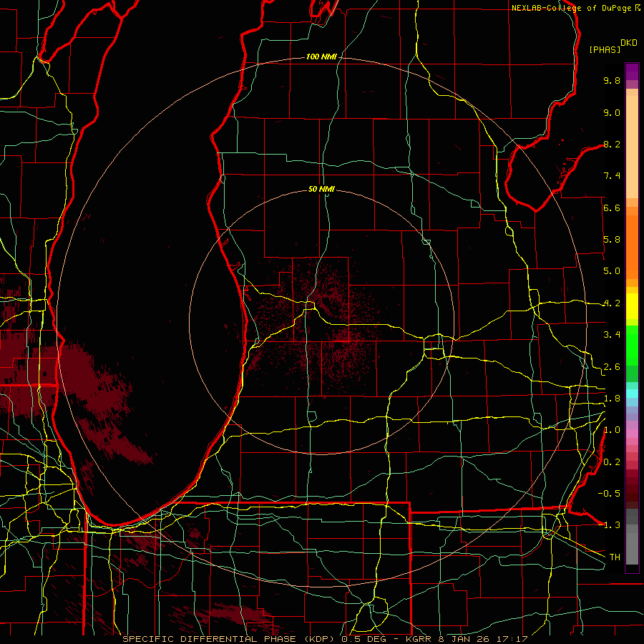Image resolution: width=644 pixels, height=644 pixels.
Task: Click the 5.0 value on the color scale
Action: (x=612, y=271)
